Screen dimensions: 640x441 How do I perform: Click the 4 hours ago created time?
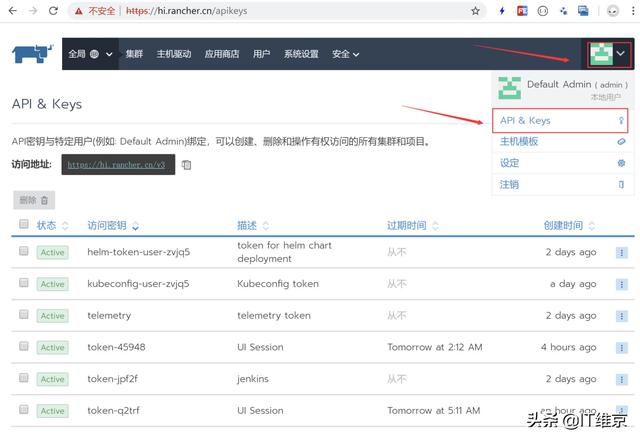[569, 347]
